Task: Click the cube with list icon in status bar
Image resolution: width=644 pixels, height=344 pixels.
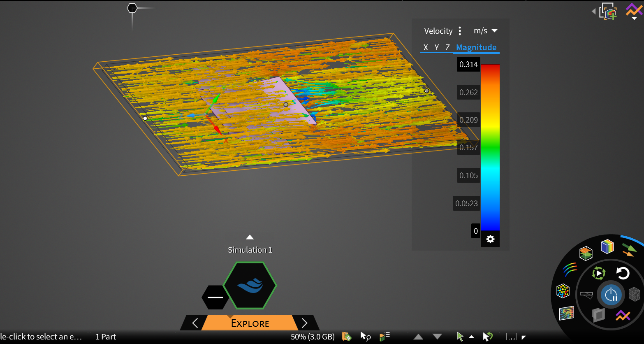Action: point(385,337)
